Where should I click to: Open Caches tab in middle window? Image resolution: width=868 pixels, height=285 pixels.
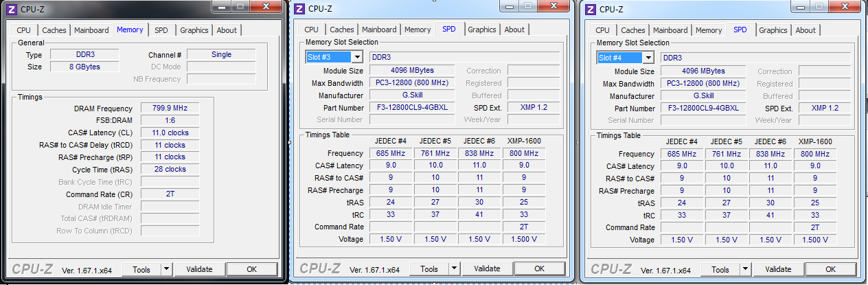[341, 30]
